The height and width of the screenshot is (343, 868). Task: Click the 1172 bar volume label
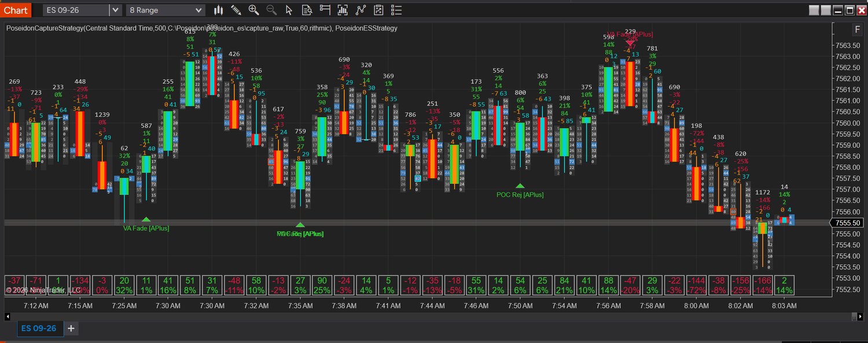[763, 193]
